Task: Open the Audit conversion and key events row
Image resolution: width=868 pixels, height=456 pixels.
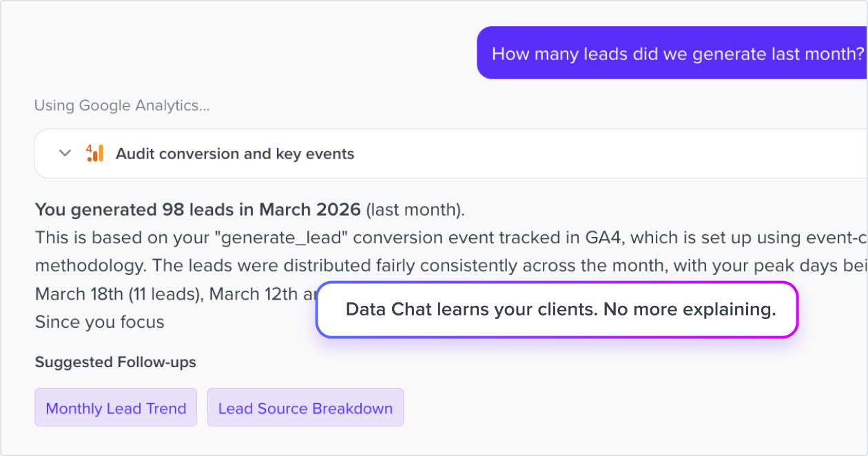Action: click(234, 153)
